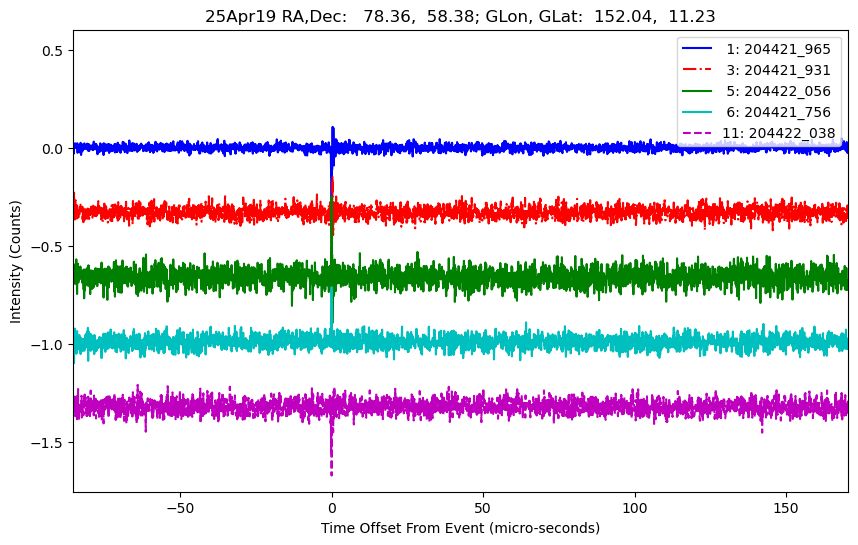This screenshot has width=858, height=545.
Task: Click the cyan line sample in legend
Action: click(x=697, y=112)
